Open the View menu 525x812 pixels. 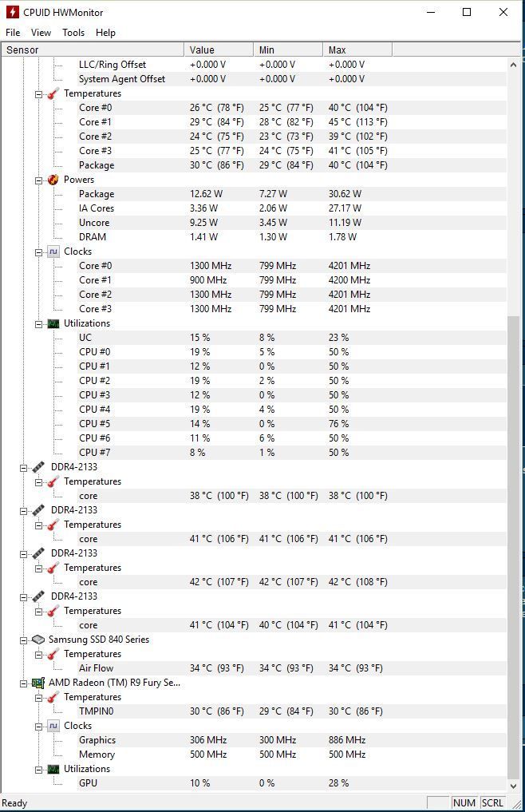(41, 33)
